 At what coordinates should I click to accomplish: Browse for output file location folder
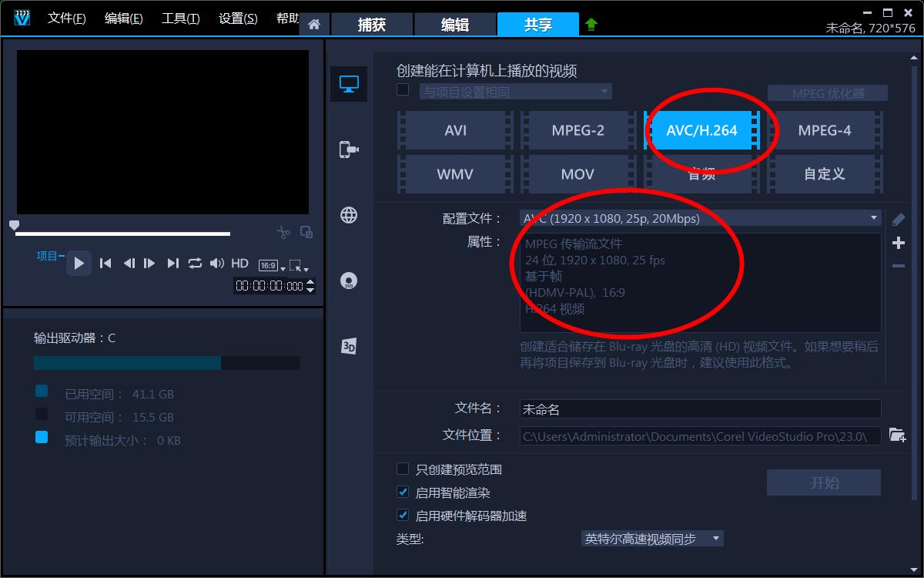click(x=897, y=435)
